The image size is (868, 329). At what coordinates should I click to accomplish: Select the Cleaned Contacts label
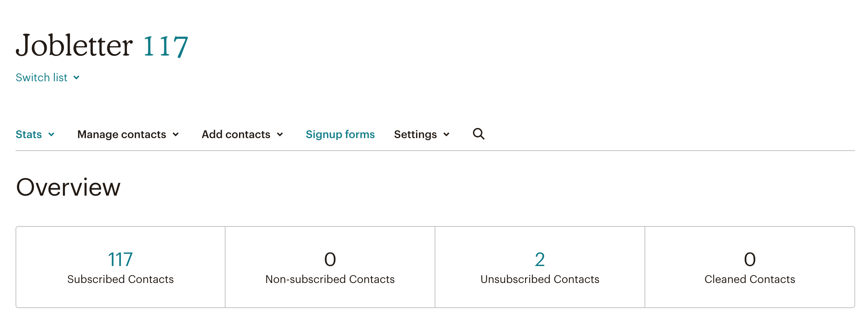tap(750, 279)
